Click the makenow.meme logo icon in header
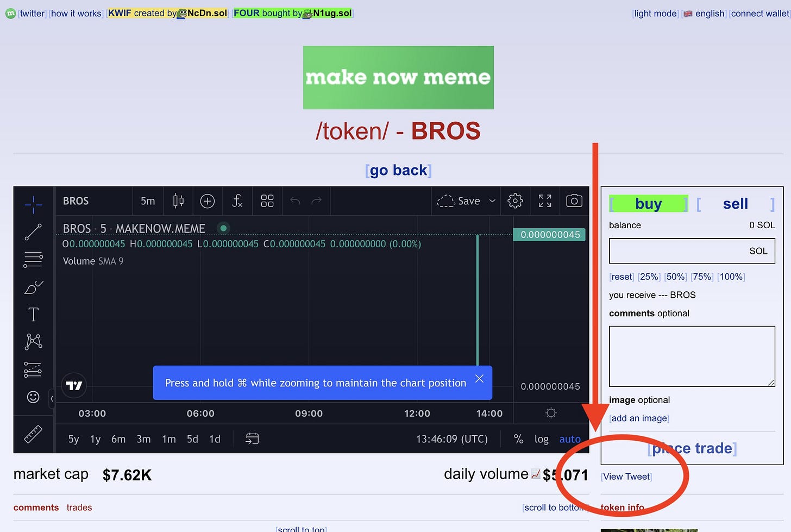Viewport: 791px width, 532px height. coord(10,13)
